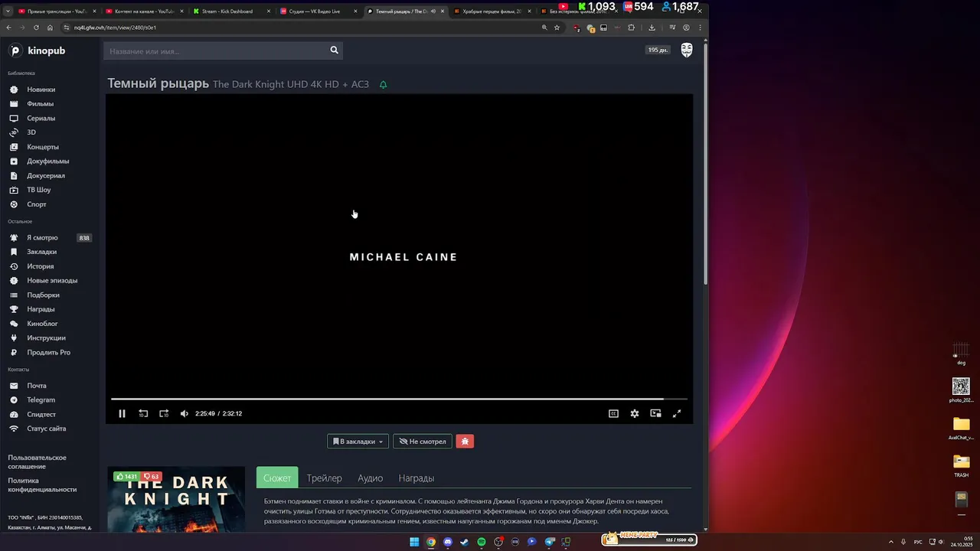Image resolution: width=980 pixels, height=551 pixels.
Task: Open Spotify from taskbar
Action: click(x=482, y=542)
